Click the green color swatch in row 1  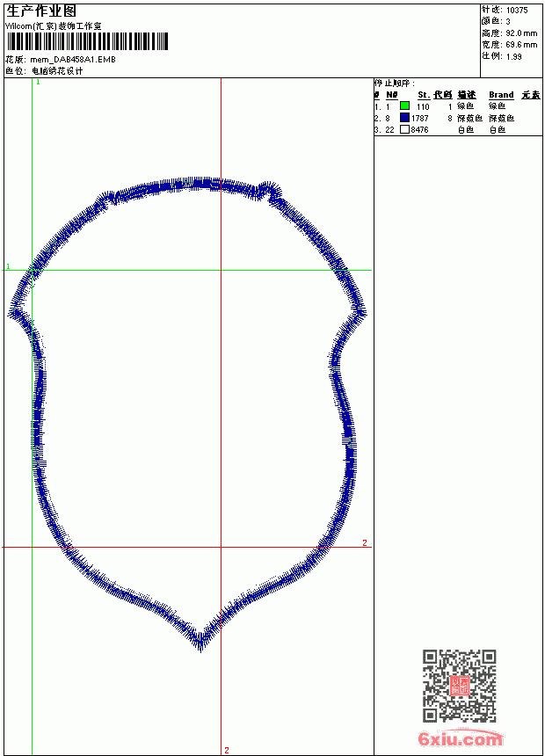coord(404,105)
